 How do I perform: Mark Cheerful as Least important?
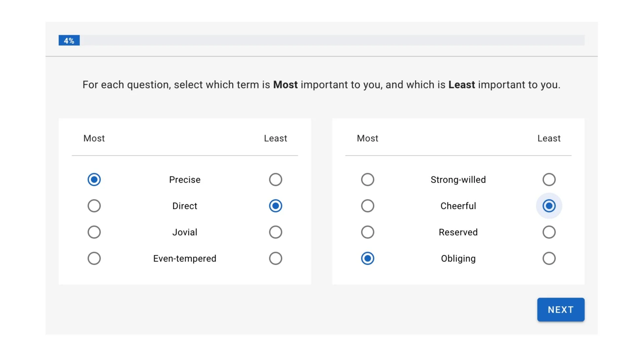549,206
